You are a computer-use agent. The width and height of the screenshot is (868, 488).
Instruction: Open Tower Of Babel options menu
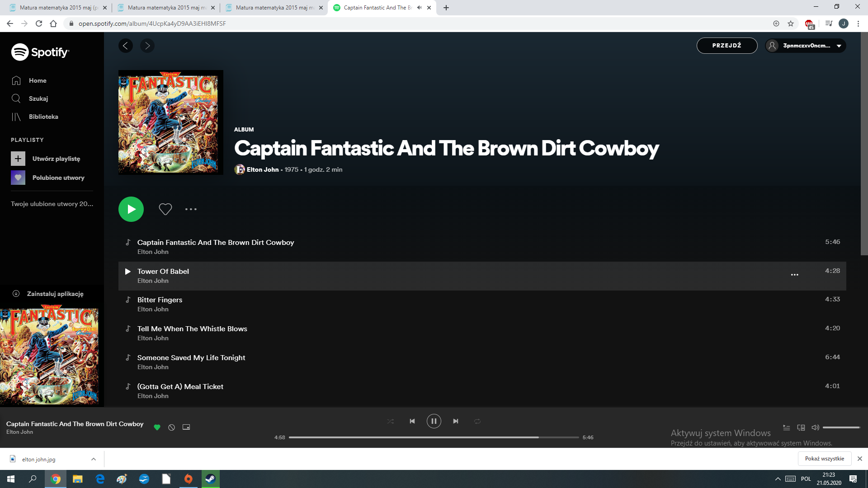(795, 275)
